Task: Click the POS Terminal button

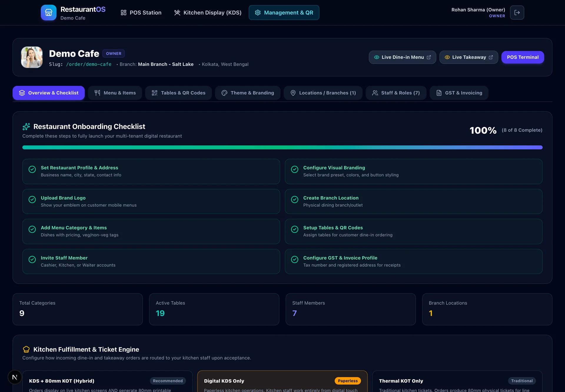Action: (523, 57)
